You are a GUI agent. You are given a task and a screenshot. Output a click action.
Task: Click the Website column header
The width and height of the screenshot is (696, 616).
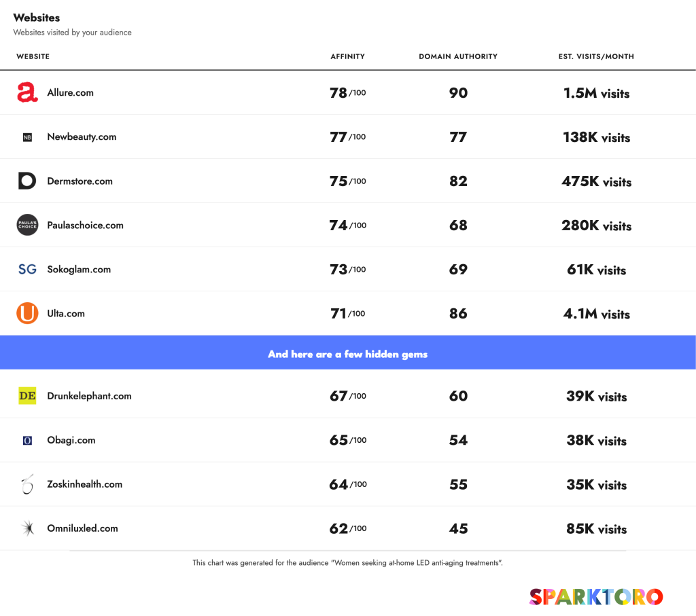point(33,56)
